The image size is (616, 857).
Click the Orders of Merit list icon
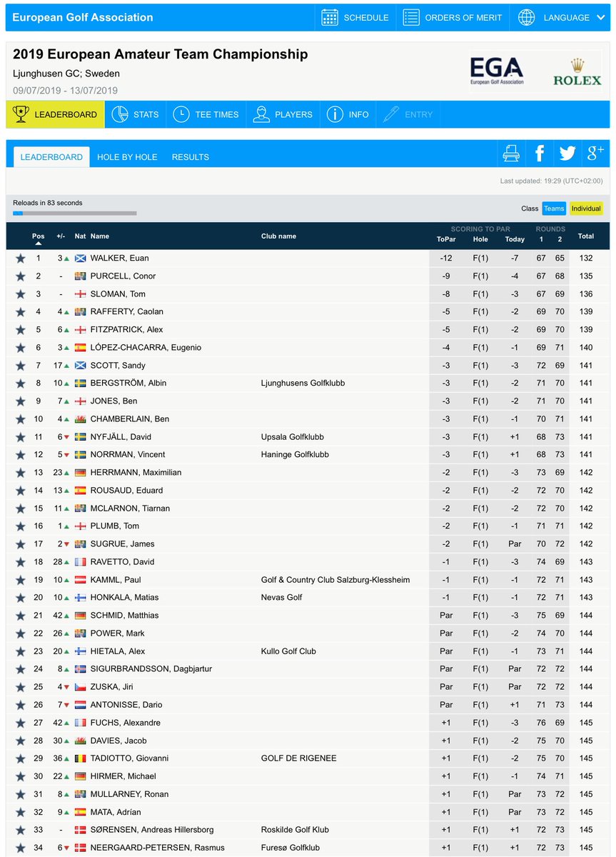pyautogui.click(x=411, y=18)
